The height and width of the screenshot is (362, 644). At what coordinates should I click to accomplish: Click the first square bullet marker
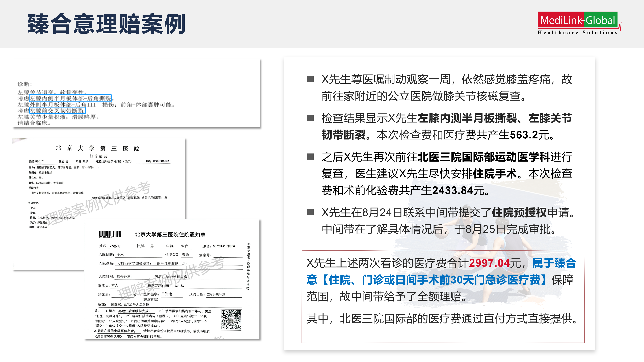(x=310, y=79)
